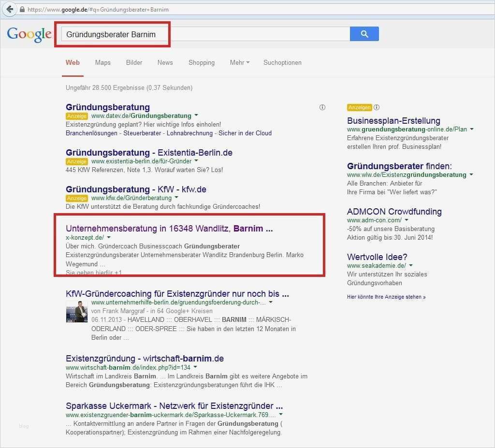Click Hier könnte Ihre Anzeige stehen link
Viewport: 495px width, 448px height.
(x=386, y=297)
